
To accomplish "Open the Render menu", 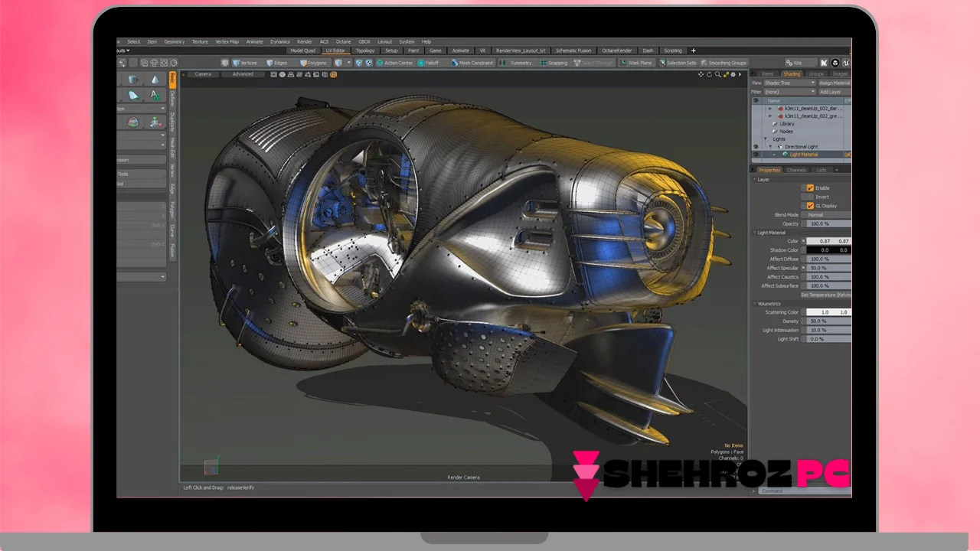I will click(x=305, y=41).
